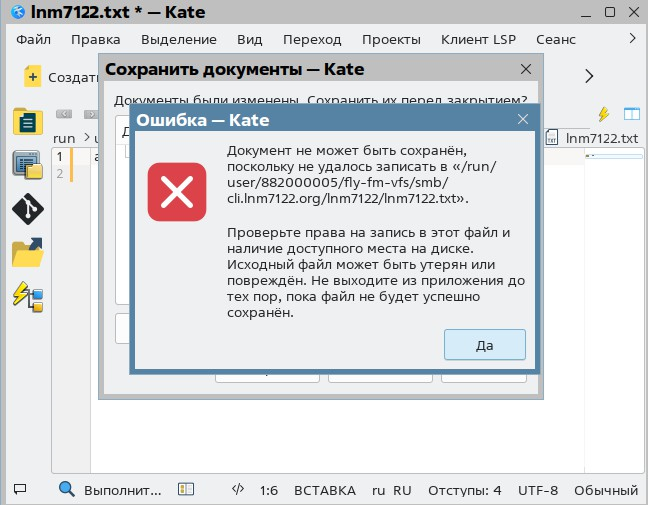Open the Вид menu

(250, 40)
